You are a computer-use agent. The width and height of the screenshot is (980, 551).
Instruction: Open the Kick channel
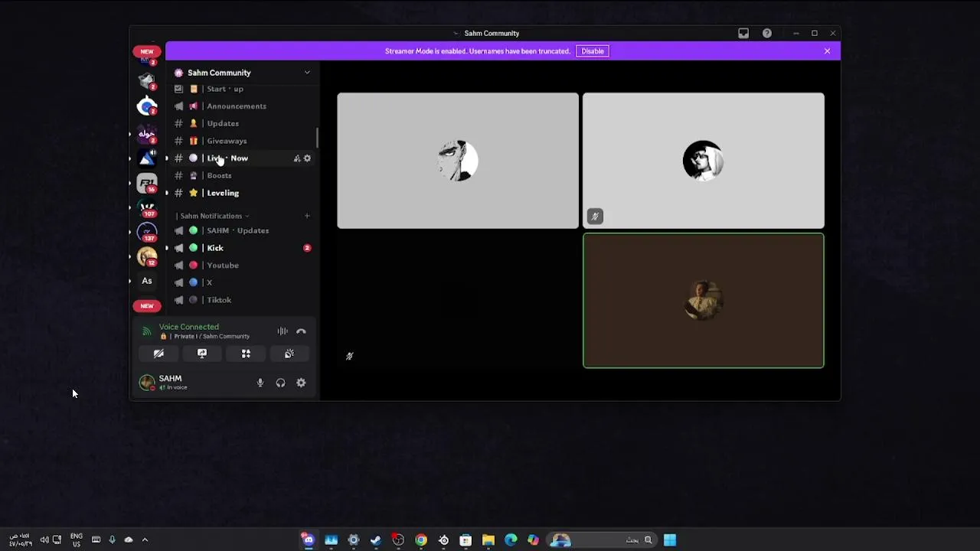click(242, 248)
